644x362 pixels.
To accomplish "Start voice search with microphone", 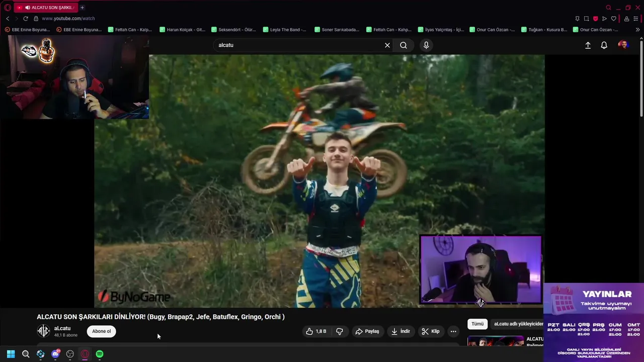I will pos(426,45).
